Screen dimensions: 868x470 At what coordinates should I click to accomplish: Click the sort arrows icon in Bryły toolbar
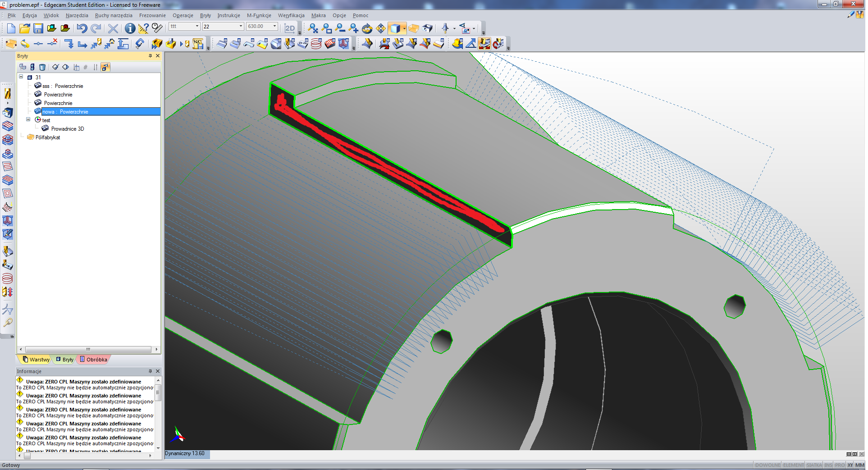click(x=95, y=67)
